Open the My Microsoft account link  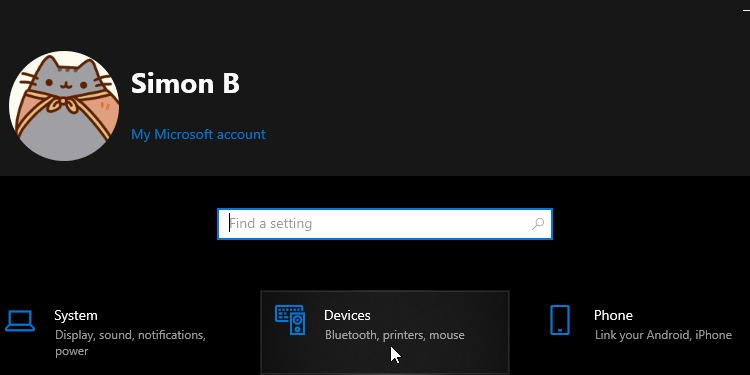198,134
